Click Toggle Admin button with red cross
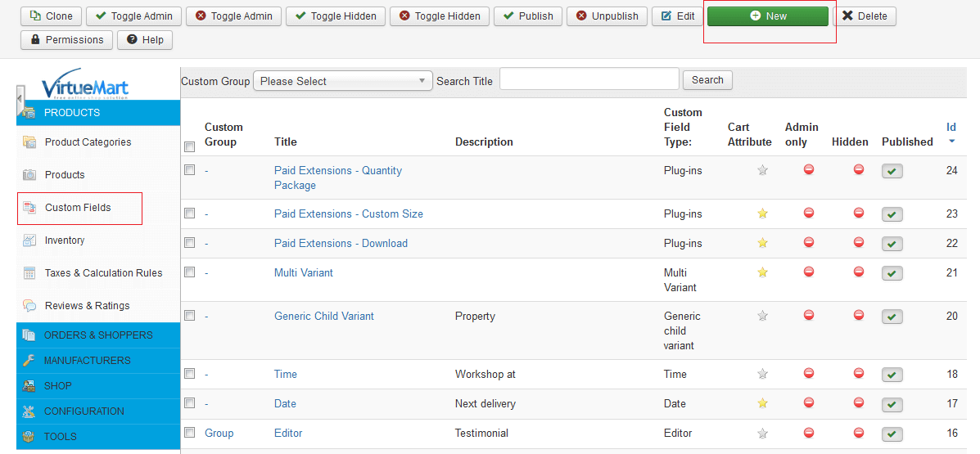 [x=234, y=16]
